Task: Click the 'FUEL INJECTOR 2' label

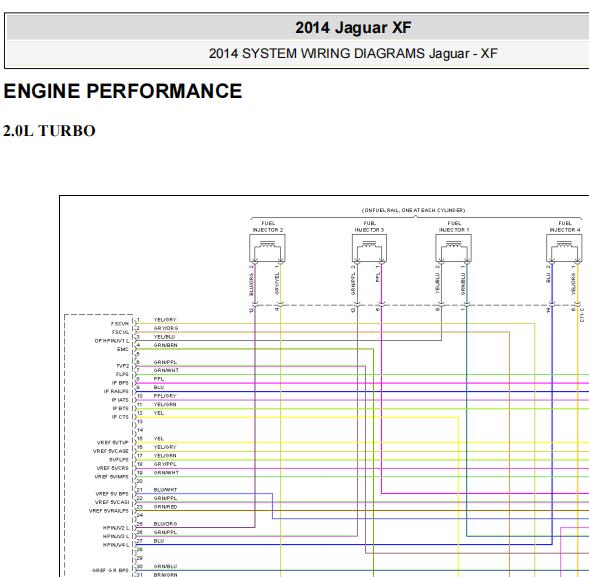Action: pos(268,227)
